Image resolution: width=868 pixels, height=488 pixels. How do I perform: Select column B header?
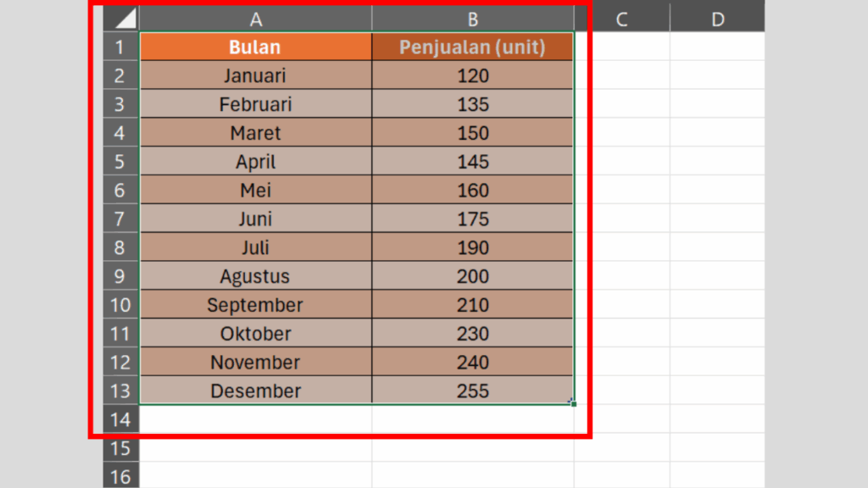pos(472,19)
